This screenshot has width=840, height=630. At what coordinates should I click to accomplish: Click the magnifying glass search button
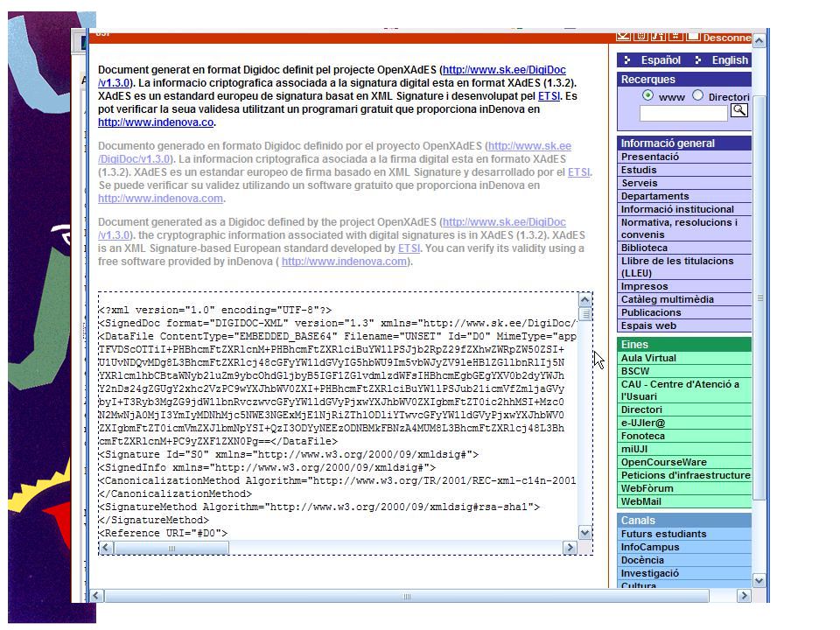click(x=739, y=111)
